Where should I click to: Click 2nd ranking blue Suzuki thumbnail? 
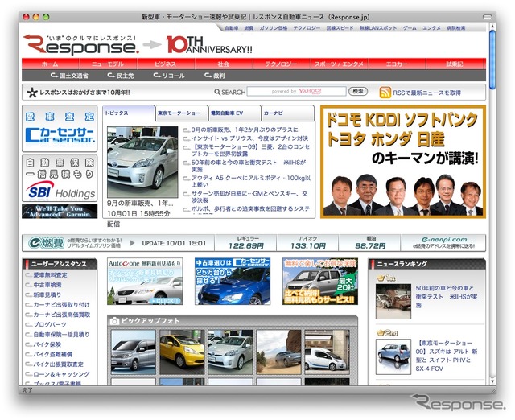pyautogui.click(x=393, y=356)
